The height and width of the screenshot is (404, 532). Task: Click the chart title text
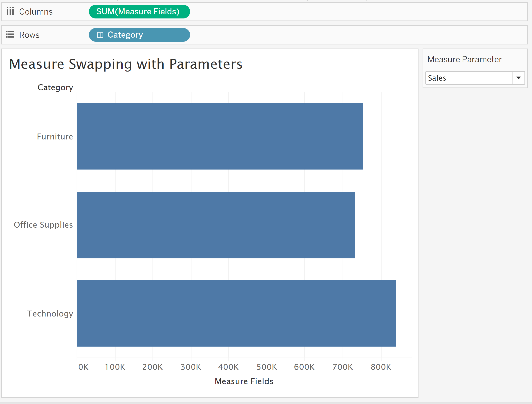click(126, 64)
